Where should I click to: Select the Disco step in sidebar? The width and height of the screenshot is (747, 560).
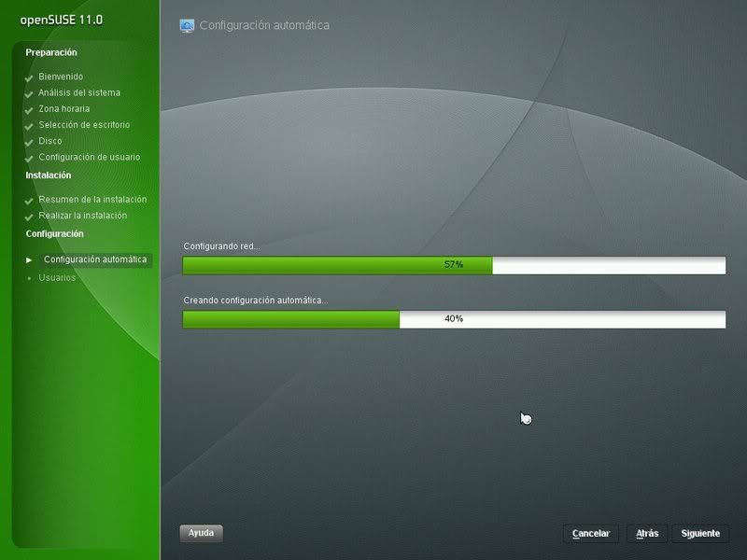(x=50, y=141)
